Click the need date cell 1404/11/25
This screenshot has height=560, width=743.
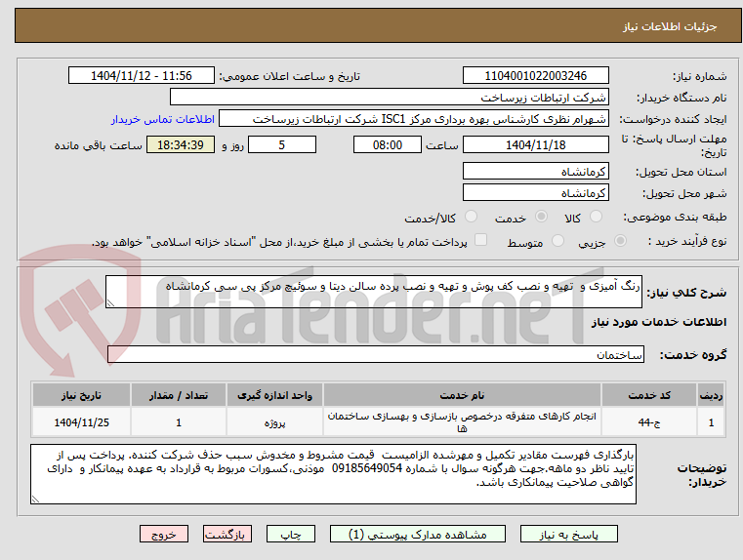81,422
